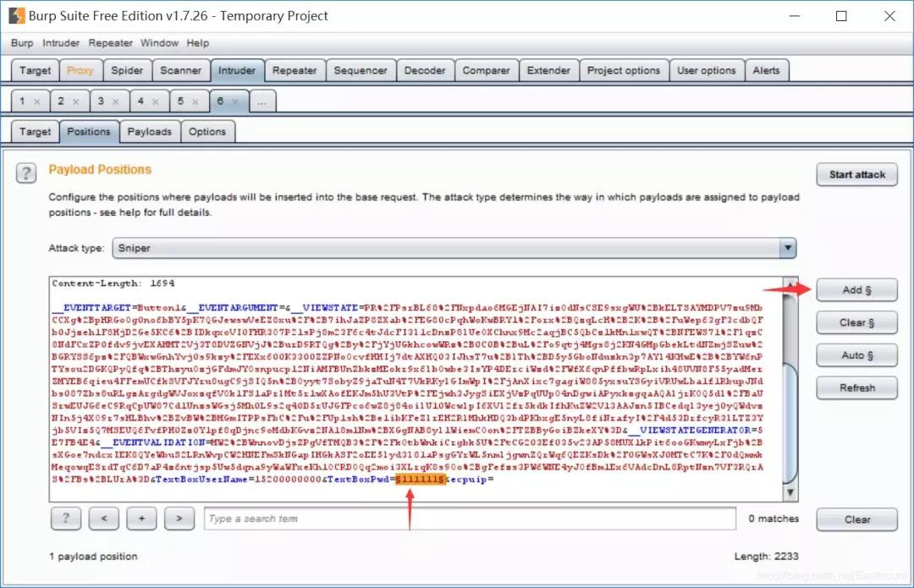Open the Attack type dropdown arrow

[788, 248]
